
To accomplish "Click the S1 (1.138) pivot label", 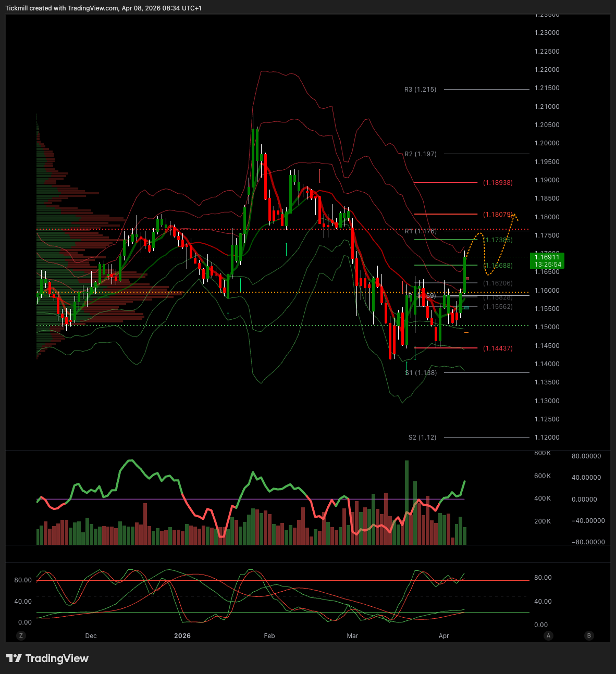I will click(421, 373).
